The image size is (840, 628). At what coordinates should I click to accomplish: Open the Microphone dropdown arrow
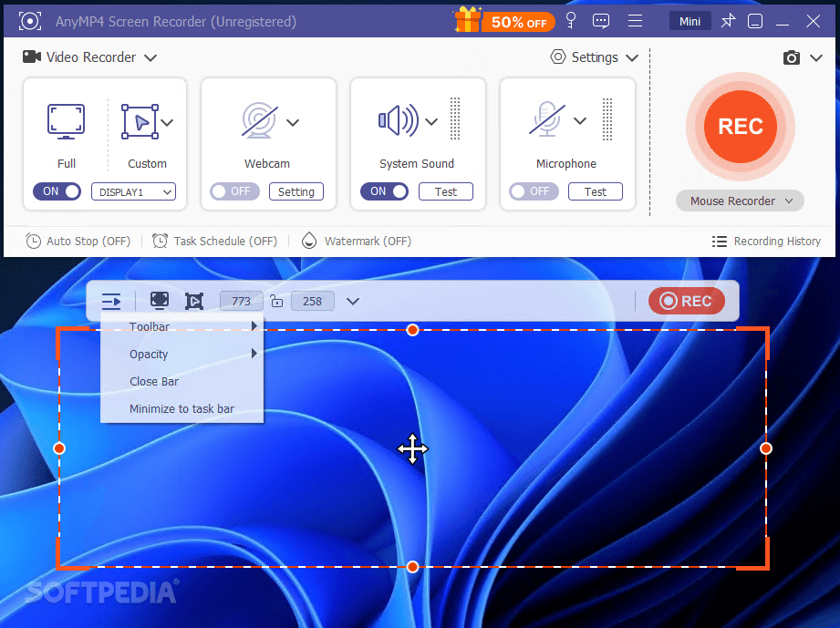coord(580,121)
